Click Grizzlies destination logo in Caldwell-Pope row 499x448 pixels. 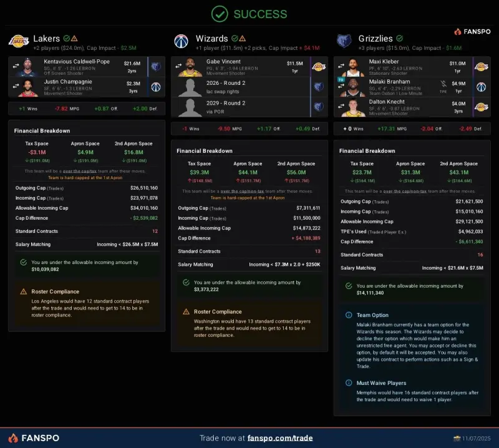155,67
